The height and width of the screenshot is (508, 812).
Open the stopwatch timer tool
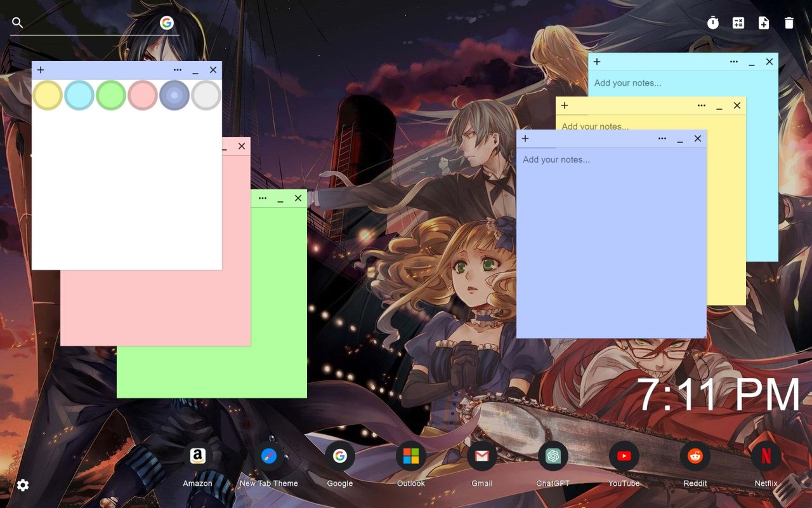pyautogui.click(x=713, y=23)
